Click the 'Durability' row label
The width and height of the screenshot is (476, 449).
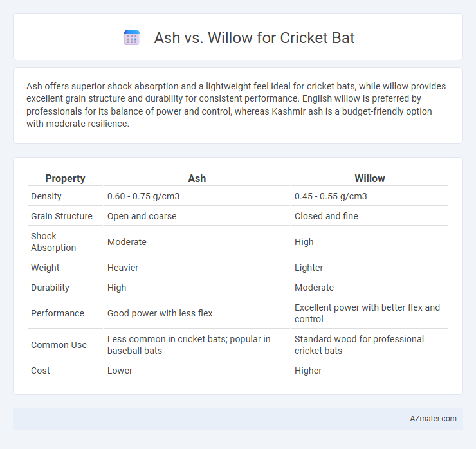click(50, 288)
